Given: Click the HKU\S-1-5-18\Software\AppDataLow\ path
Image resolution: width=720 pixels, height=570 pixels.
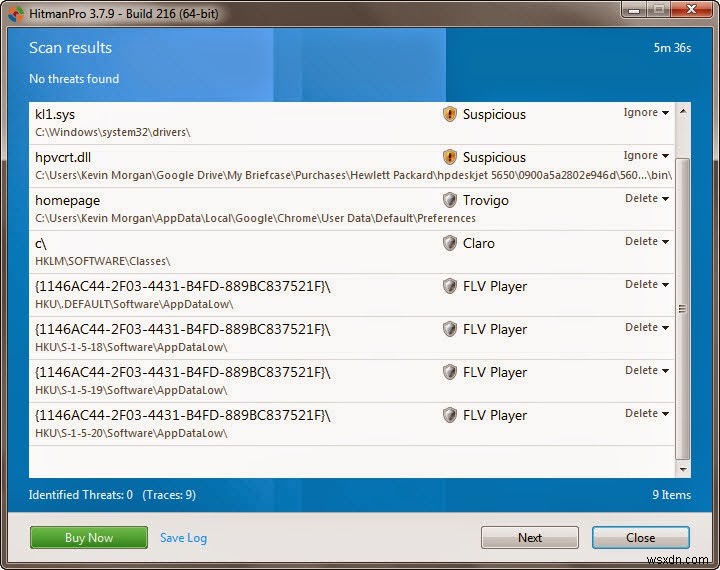Looking at the screenshot, I should [131, 347].
